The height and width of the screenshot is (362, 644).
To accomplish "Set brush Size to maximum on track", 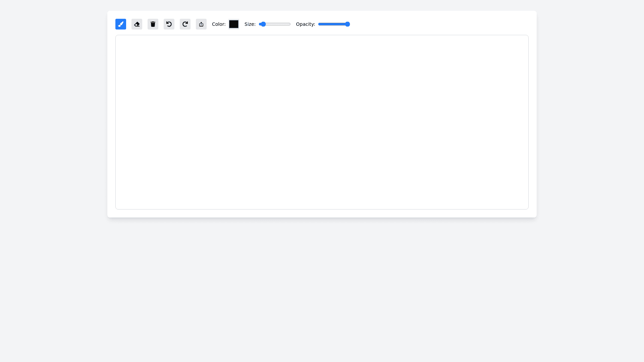I will [290, 24].
